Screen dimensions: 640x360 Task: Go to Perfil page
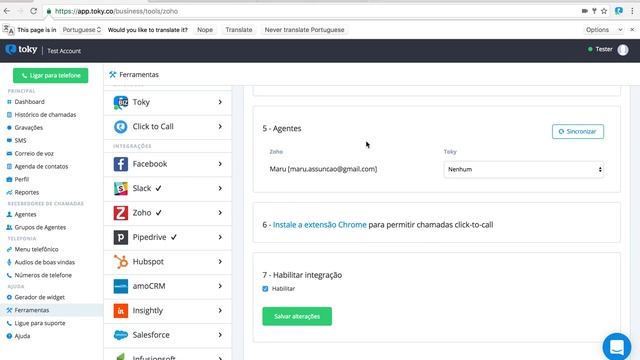[x=22, y=179]
